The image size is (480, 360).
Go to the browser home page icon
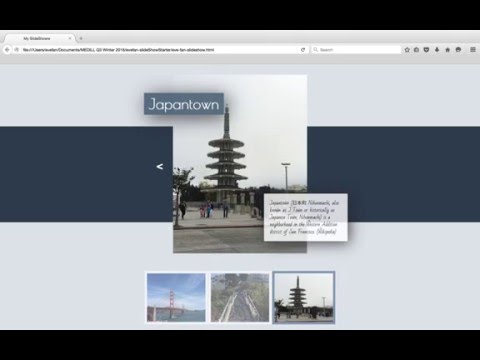pyautogui.click(x=448, y=50)
